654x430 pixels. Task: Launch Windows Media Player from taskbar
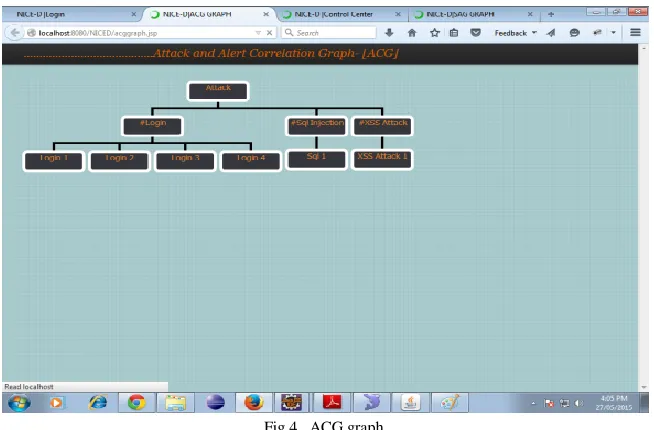click(57, 402)
